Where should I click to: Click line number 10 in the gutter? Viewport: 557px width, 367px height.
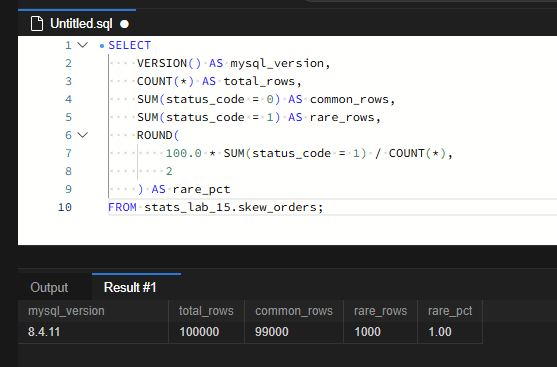(65, 207)
